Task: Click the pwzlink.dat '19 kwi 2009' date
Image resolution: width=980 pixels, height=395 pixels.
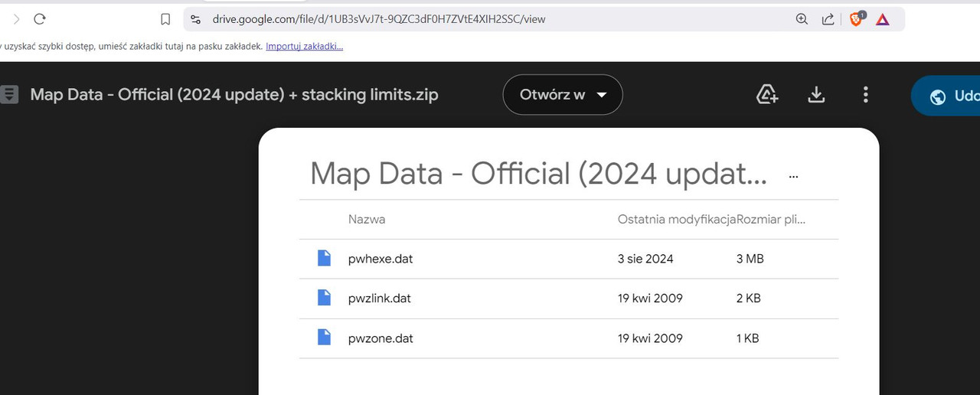Action: pos(650,299)
